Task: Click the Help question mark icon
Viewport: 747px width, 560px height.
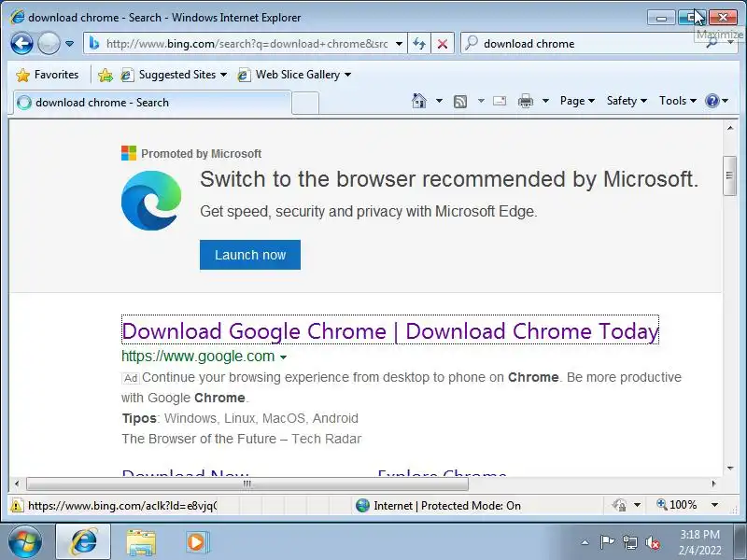Action: tap(712, 101)
